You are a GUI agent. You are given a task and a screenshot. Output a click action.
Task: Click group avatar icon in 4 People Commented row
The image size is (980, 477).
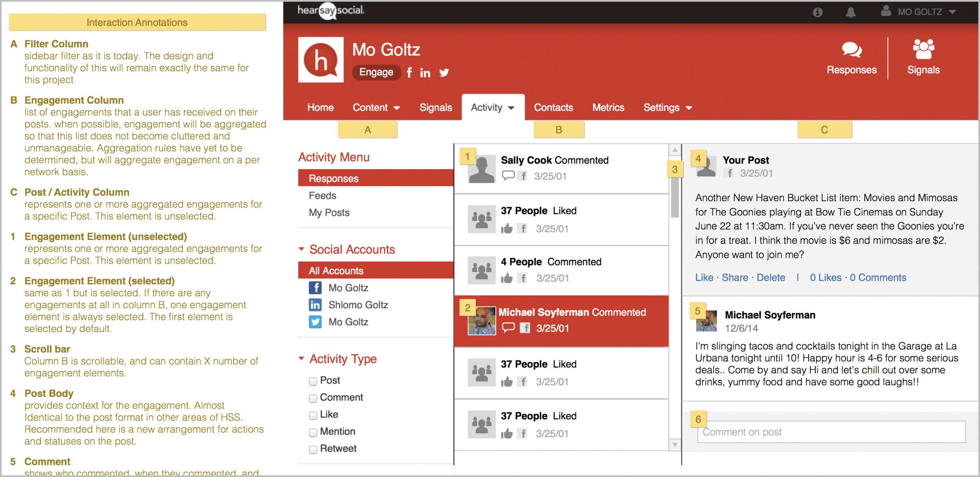point(481,270)
